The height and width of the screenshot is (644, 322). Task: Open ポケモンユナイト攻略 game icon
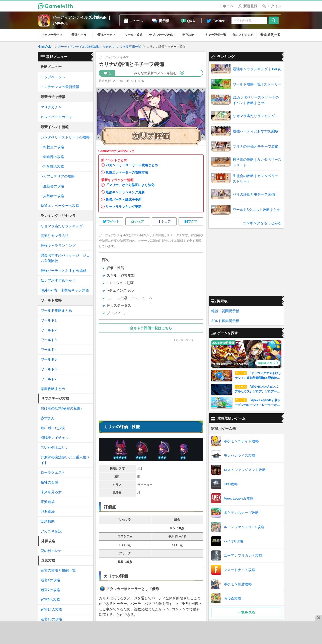(216, 441)
